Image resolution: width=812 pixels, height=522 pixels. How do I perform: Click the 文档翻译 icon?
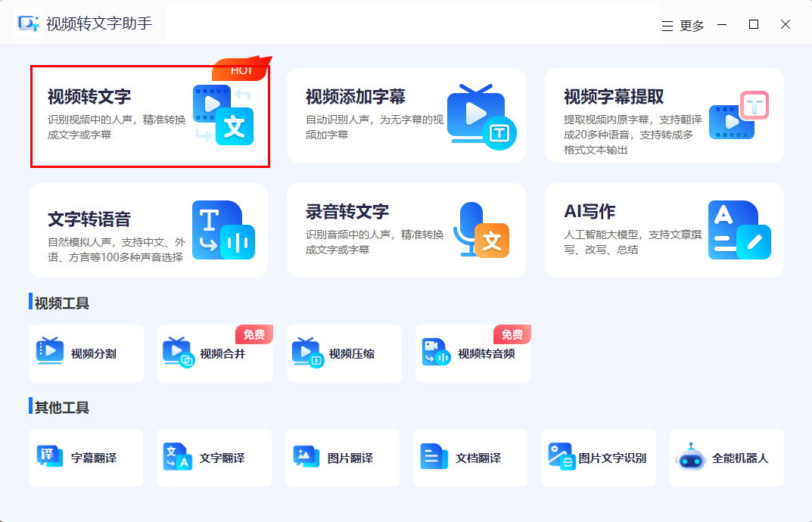click(434, 456)
